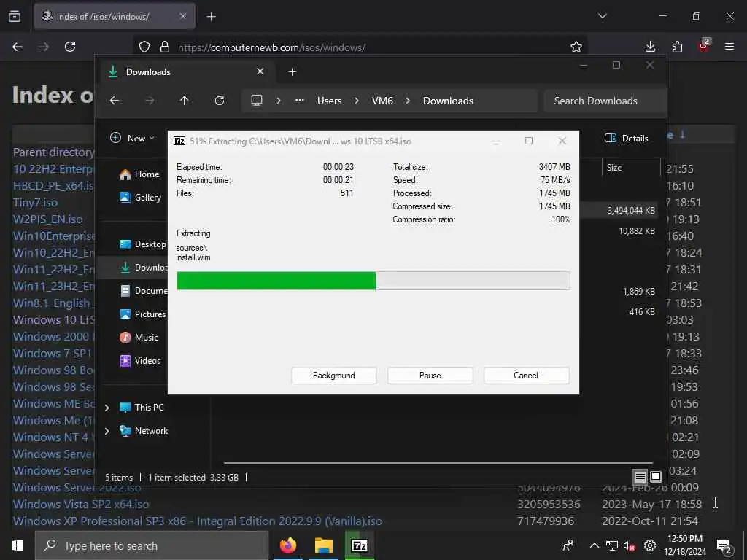This screenshot has width=747, height=560.
Task: Open Pictures in the Explorer sidebar
Action: pos(142,314)
